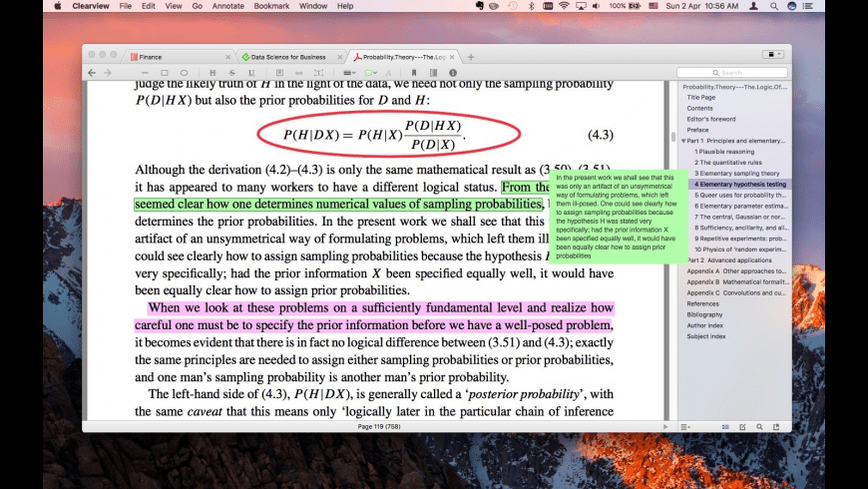Click the font style A icon
Screen dimensions: 868x489
(x=389, y=73)
